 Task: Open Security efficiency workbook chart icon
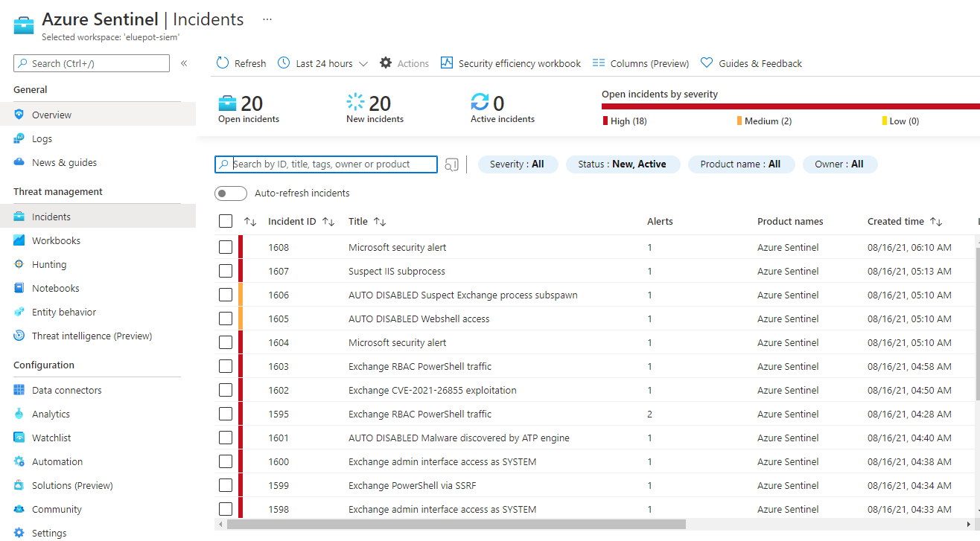coord(447,63)
